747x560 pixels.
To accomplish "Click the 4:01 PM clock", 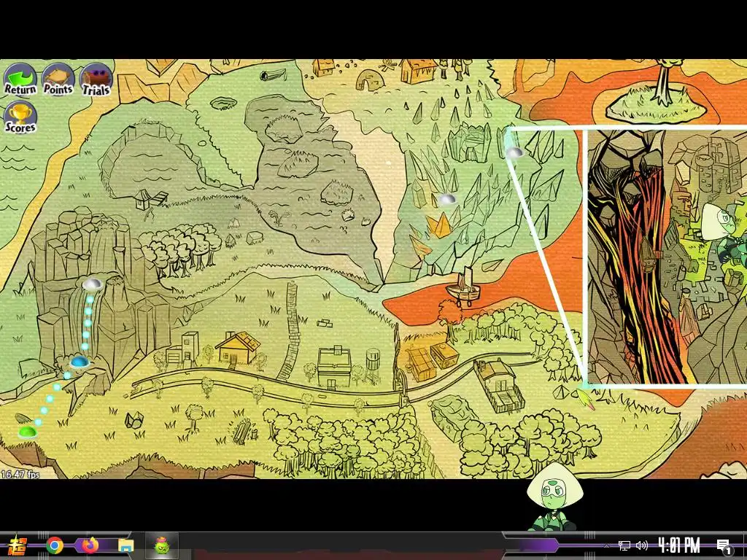I will 679,545.
